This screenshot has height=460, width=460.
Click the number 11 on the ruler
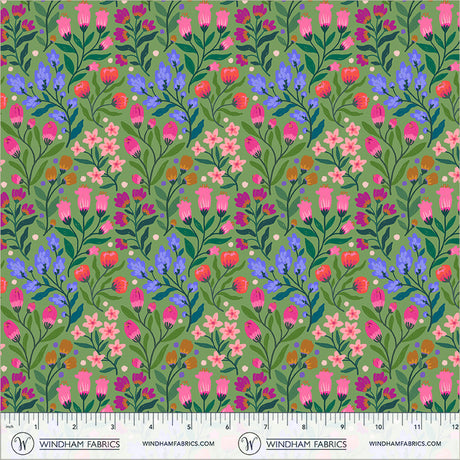click(417, 427)
